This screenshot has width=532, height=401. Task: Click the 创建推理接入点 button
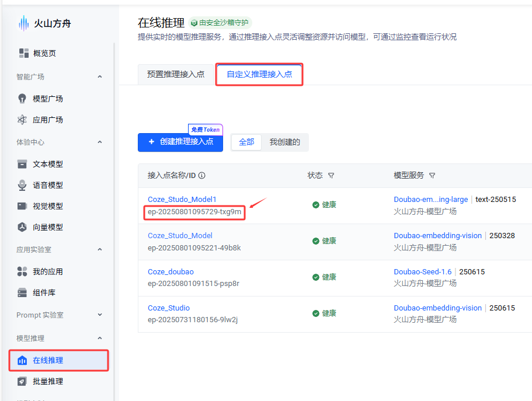pos(180,142)
